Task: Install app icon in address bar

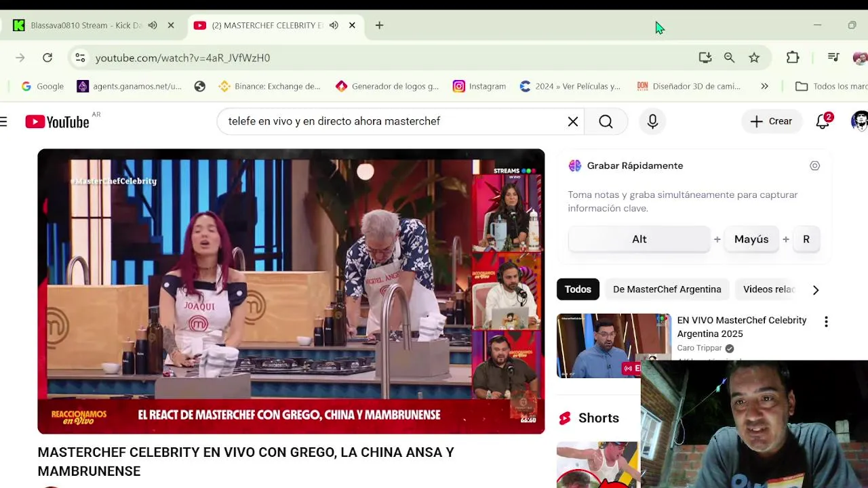Action: tap(705, 58)
